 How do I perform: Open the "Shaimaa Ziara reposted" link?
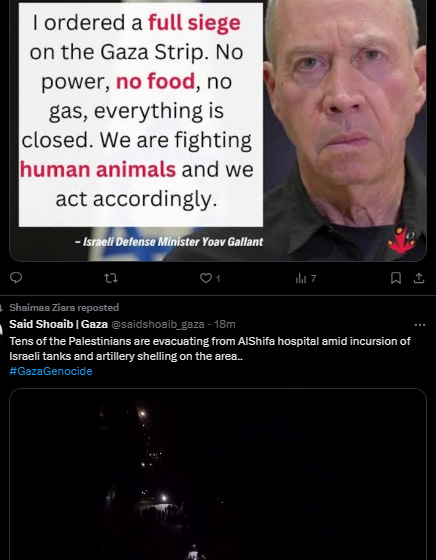pos(64,308)
